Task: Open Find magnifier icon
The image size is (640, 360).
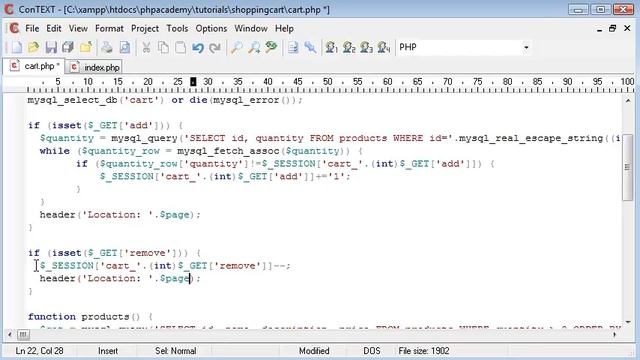Action: point(236,47)
